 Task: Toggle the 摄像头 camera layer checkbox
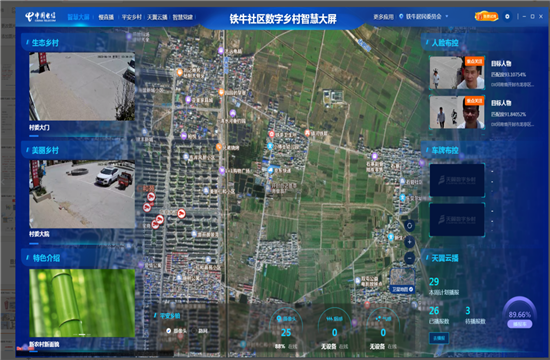pyautogui.click(x=169, y=331)
